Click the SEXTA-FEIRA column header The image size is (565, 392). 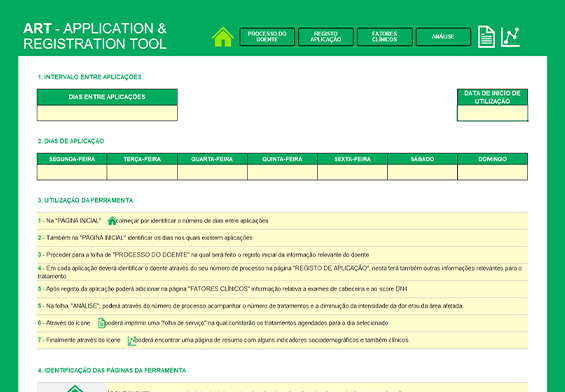click(x=352, y=159)
